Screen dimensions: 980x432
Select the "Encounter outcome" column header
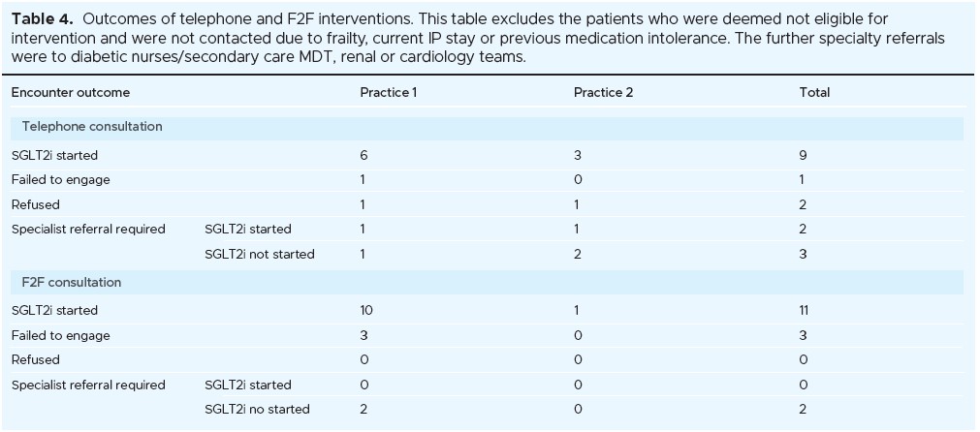click(70, 93)
